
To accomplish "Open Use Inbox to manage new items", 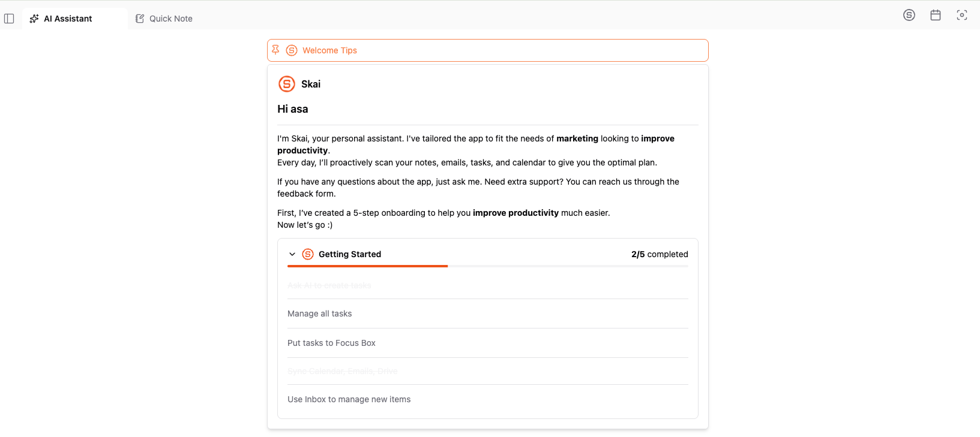I will click(x=488, y=399).
